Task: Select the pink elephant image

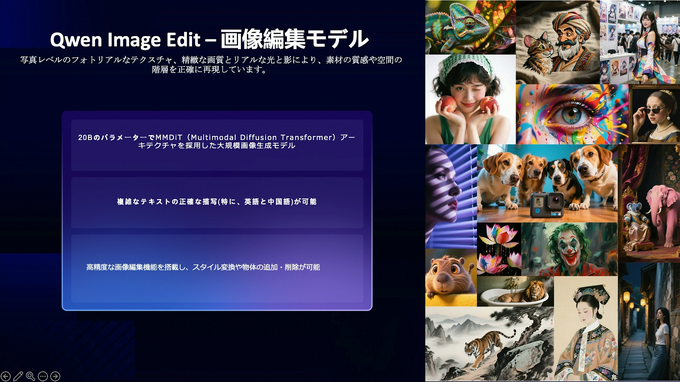Action: point(649,203)
